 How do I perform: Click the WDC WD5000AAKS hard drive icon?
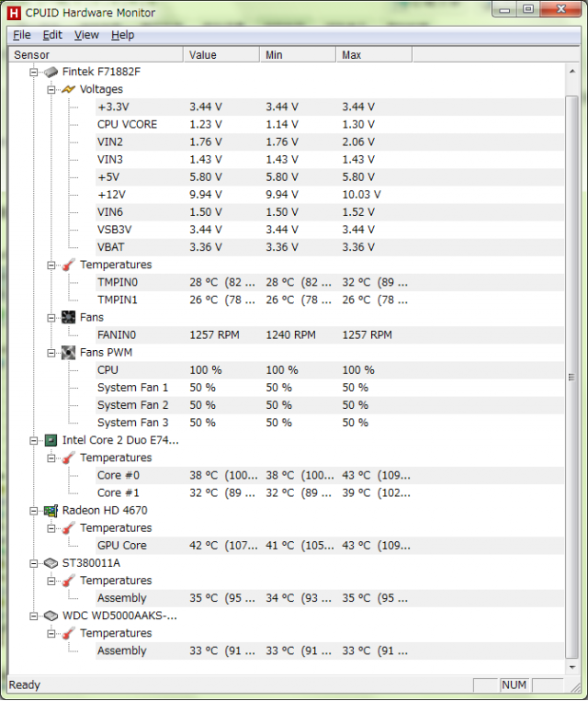click(x=51, y=616)
